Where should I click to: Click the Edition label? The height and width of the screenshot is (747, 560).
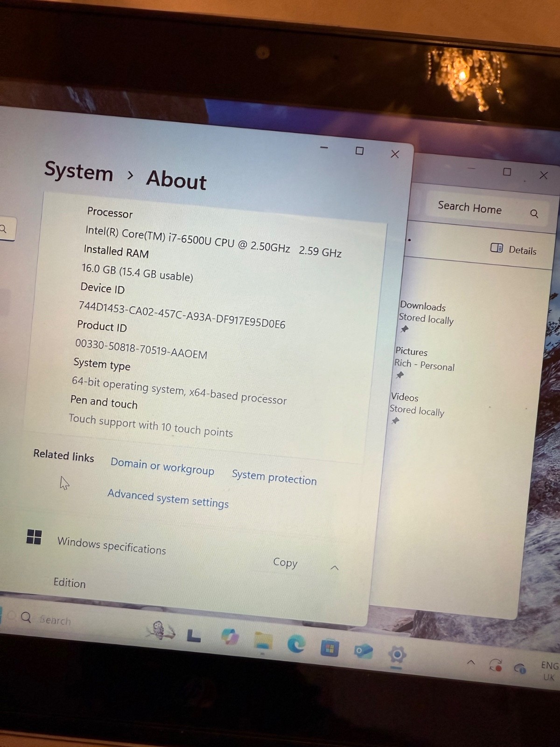point(70,583)
